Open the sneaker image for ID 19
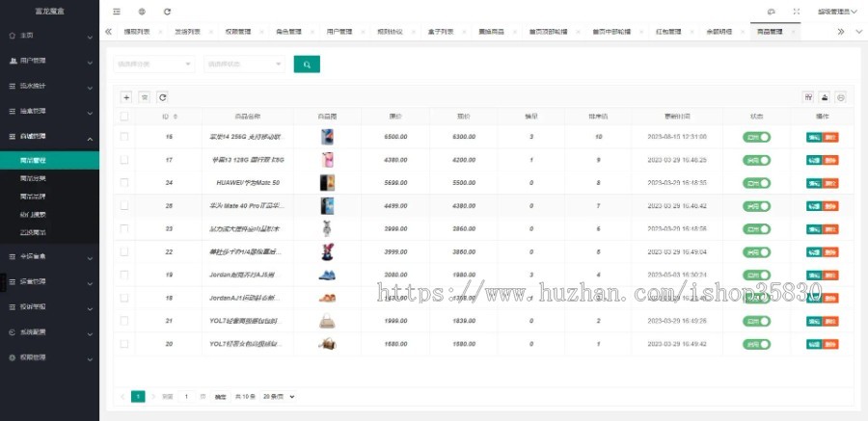Image resolution: width=868 pixels, height=421 pixels. click(x=327, y=275)
